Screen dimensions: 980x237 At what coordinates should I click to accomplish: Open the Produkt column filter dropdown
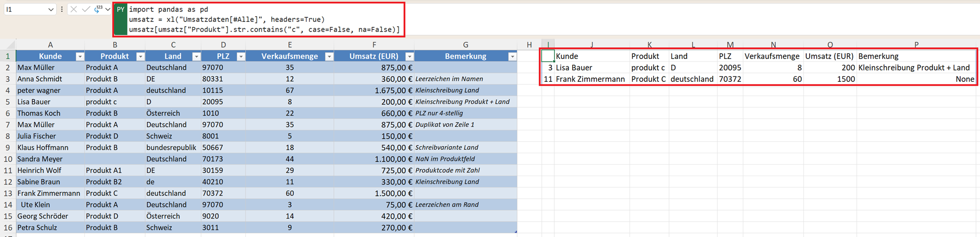click(x=140, y=57)
